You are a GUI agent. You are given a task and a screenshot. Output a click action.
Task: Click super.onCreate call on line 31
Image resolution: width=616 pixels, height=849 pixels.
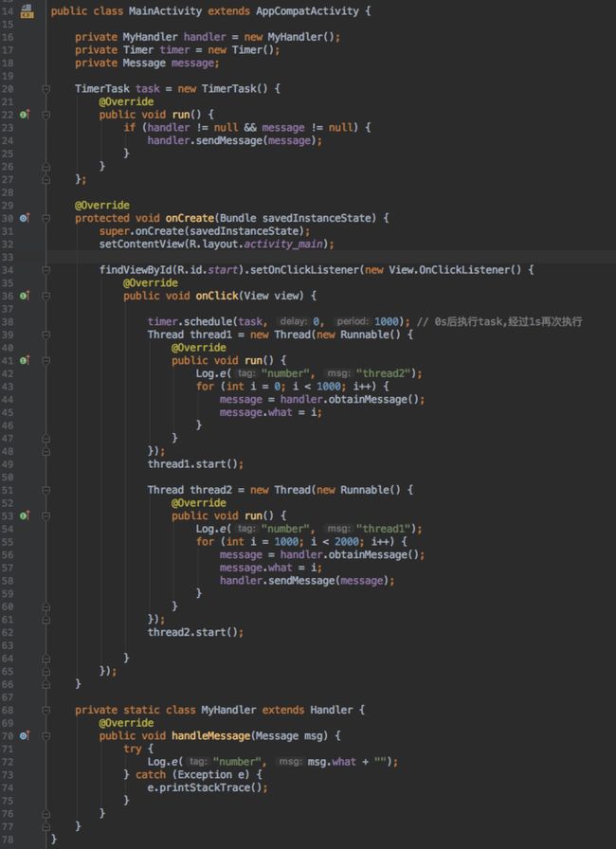205,231
